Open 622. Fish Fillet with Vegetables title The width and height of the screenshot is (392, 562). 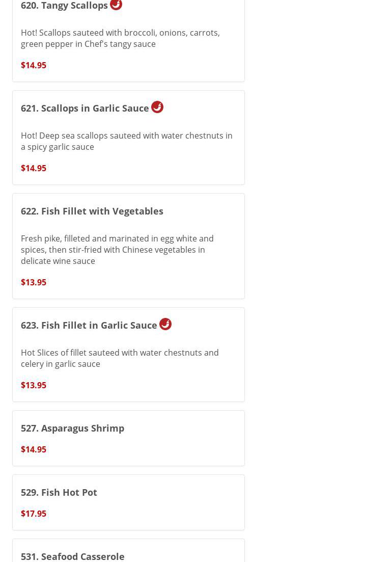(92, 211)
